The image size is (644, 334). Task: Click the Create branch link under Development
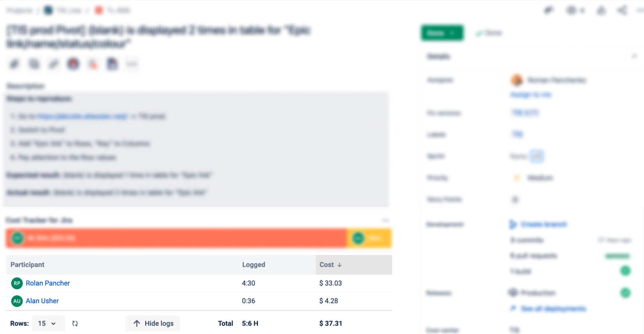tap(543, 225)
